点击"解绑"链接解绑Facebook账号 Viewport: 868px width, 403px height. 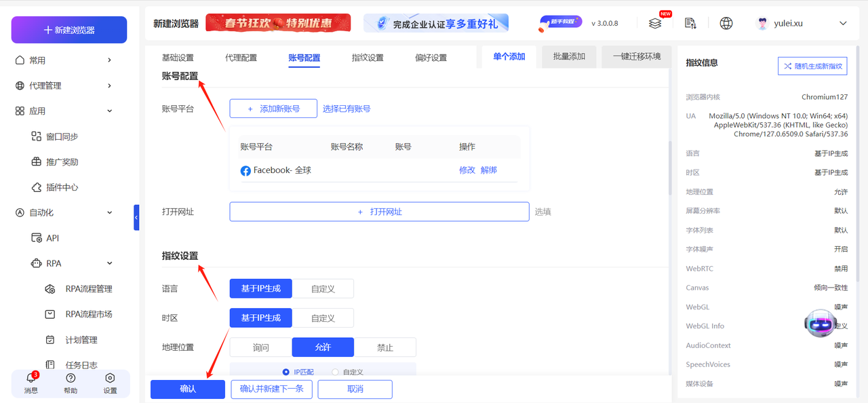click(488, 170)
